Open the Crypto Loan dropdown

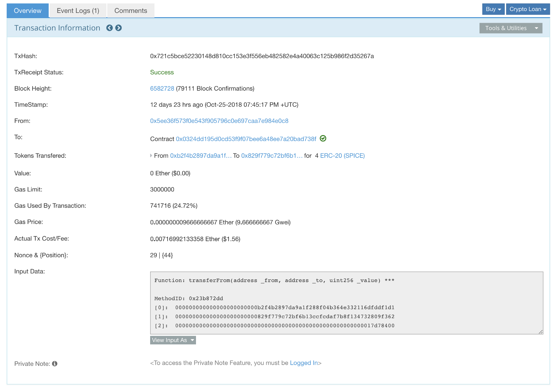point(528,9)
